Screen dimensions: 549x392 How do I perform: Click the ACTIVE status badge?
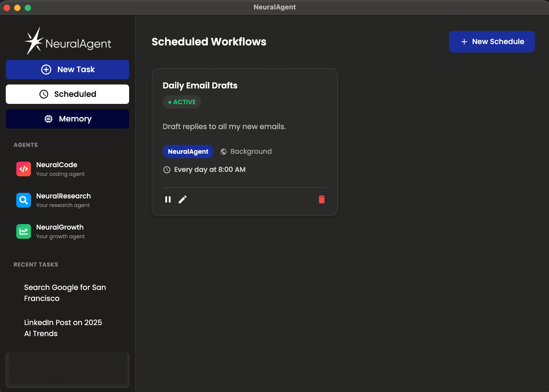pos(182,102)
